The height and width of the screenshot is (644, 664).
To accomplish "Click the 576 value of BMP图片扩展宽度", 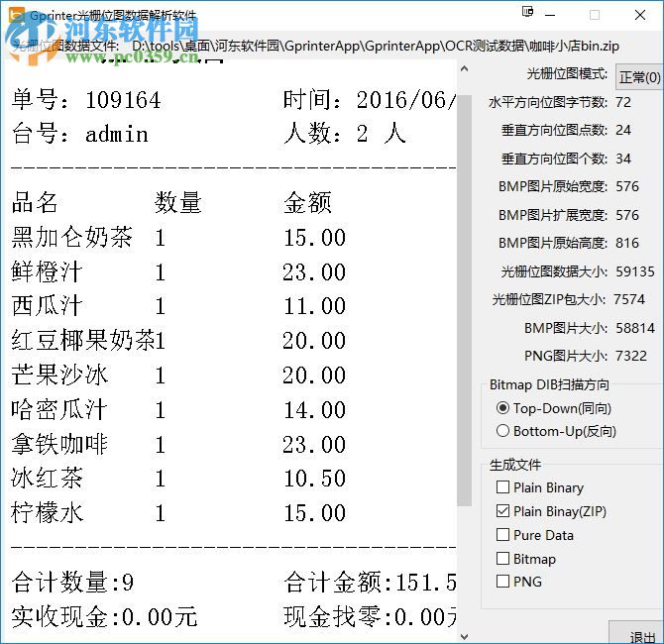I will 627,215.
